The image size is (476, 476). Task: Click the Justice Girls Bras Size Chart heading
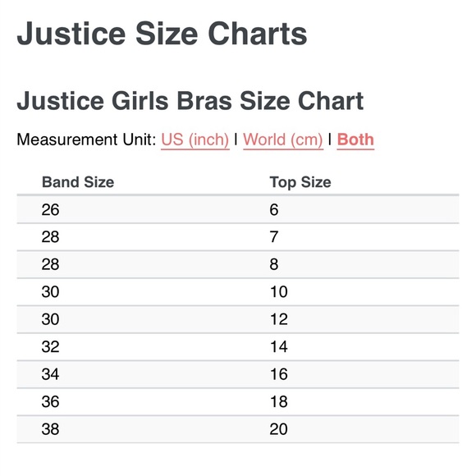[190, 101]
